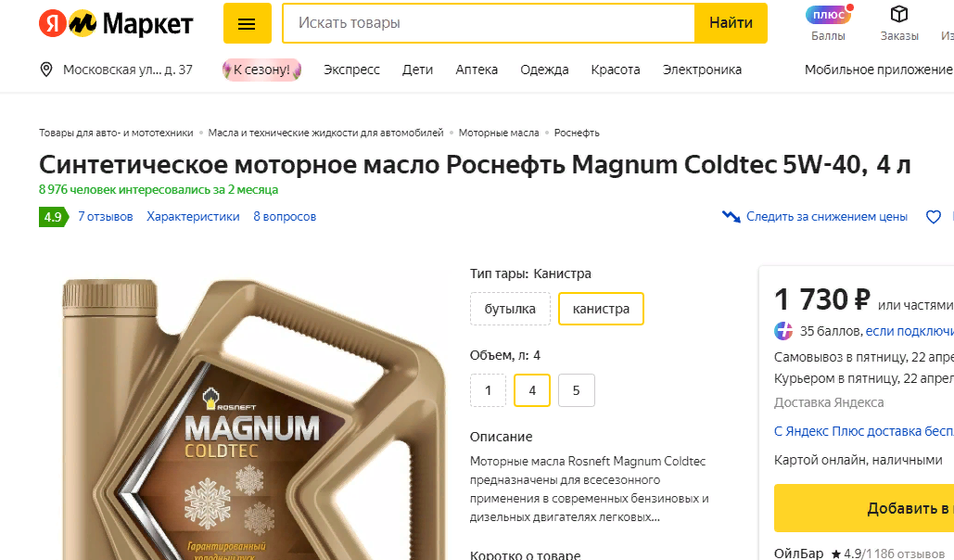Choose the 5 liter volume option
The image size is (954, 560).
(x=576, y=390)
